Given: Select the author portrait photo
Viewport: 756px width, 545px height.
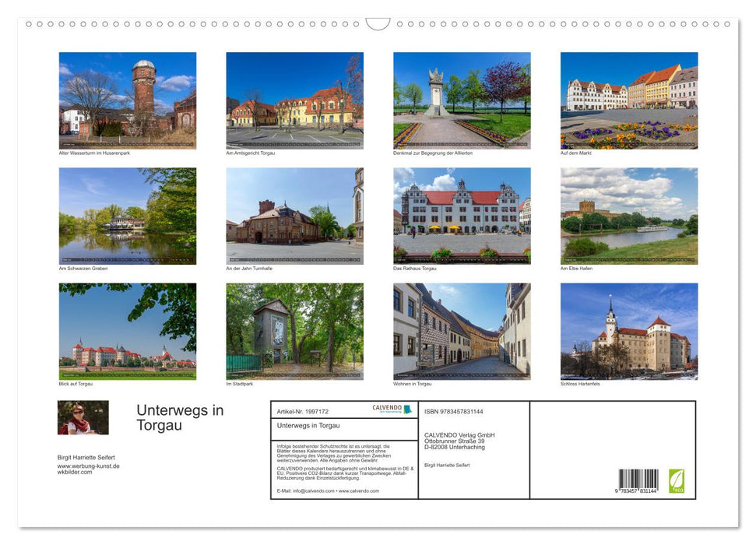Looking at the screenshot, I should [x=83, y=419].
